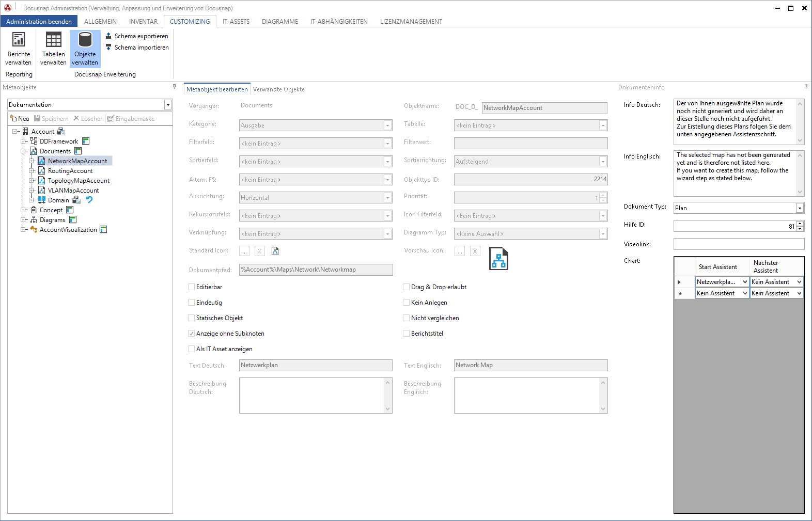Increase the Hilfe ID value
The height and width of the screenshot is (521, 812).
(x=800, y=224)
